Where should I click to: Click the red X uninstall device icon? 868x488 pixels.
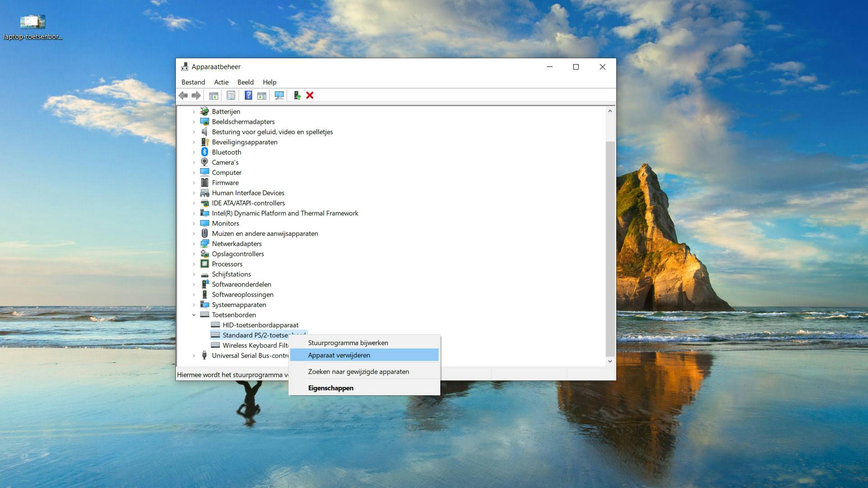point(310,95)
